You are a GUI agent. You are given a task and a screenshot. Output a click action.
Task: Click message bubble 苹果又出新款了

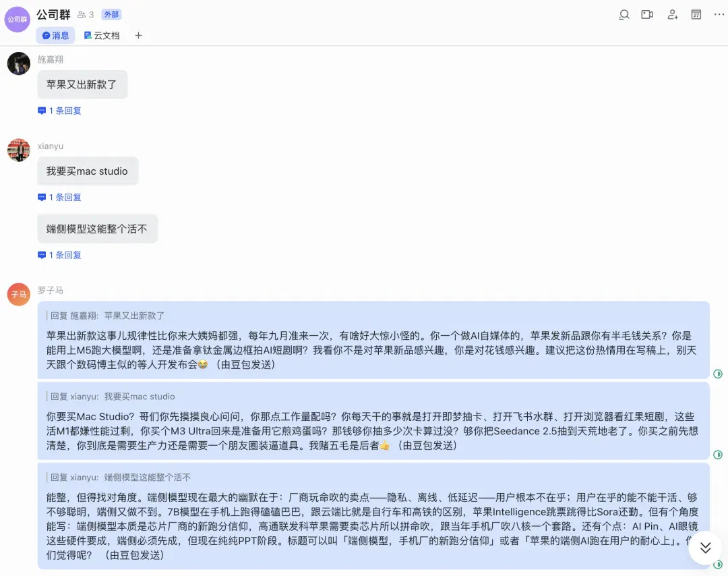[x=82, y=84]
